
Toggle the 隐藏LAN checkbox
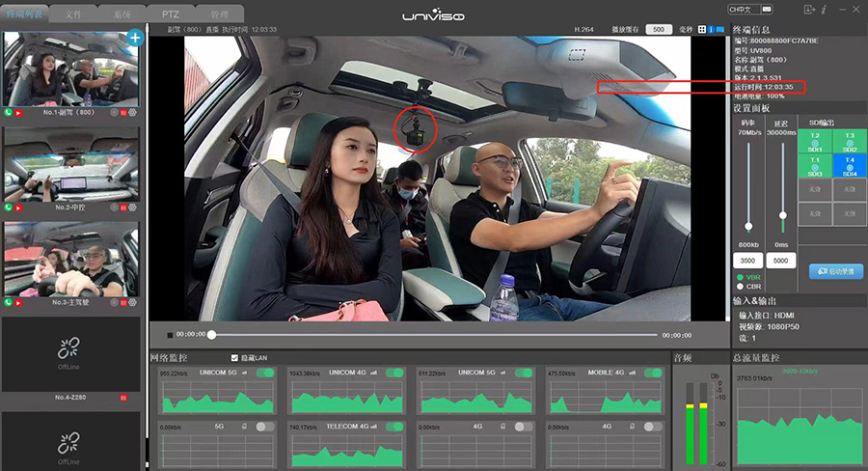pyautogui.click(x=234, y=358)
